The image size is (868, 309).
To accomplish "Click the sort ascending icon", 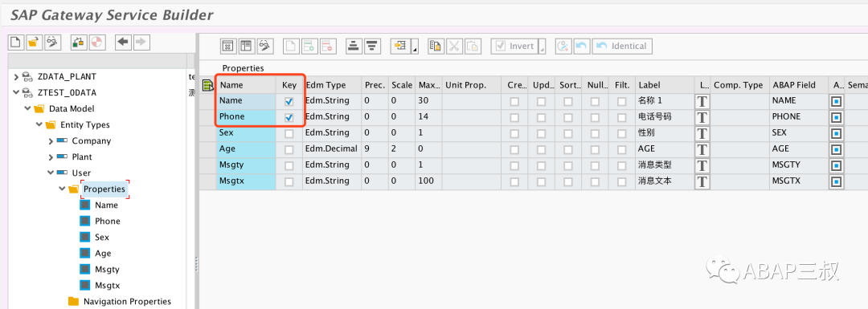I will (x=354, y=47).
